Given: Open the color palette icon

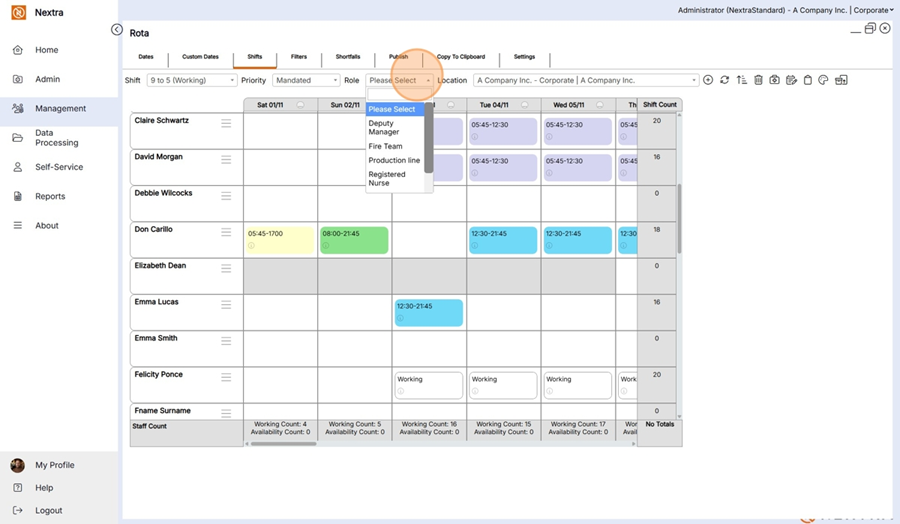Looking at the screenshot, I should [x=823, y=80].
